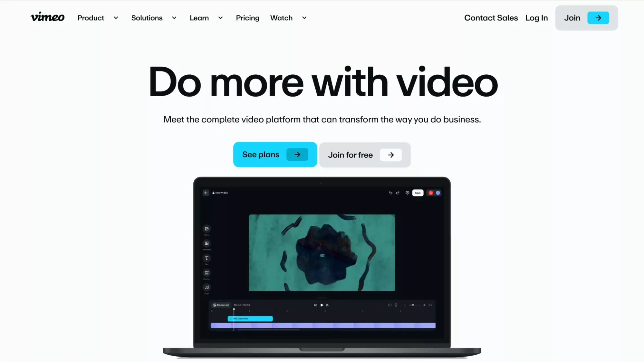
Task: Click the Save button in editor
Action: 418,193
